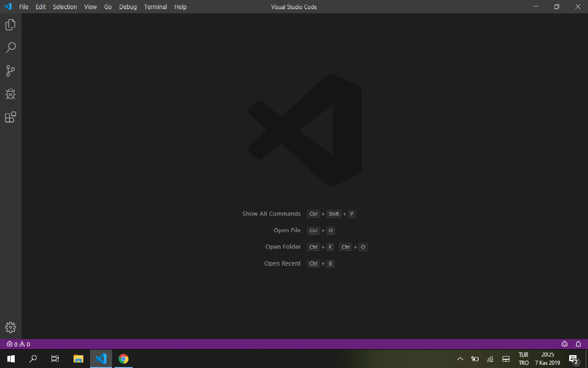Open the Debug menu in the menu bar

[128, 7]
